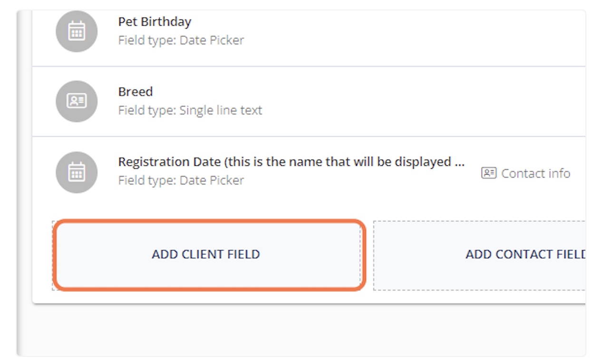This screenshot has height=364, width=603.
Task: Open the Pet Birthday field name
Action: [155, 22]
